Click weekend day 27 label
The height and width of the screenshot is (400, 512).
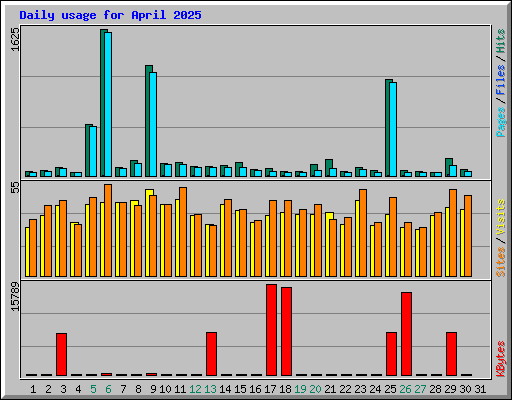(420, 389)
